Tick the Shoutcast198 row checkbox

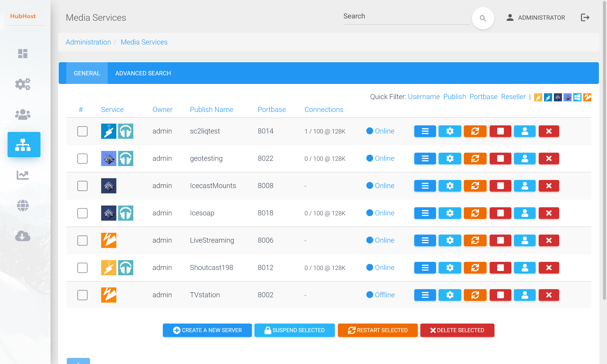(x=82, y=268)
